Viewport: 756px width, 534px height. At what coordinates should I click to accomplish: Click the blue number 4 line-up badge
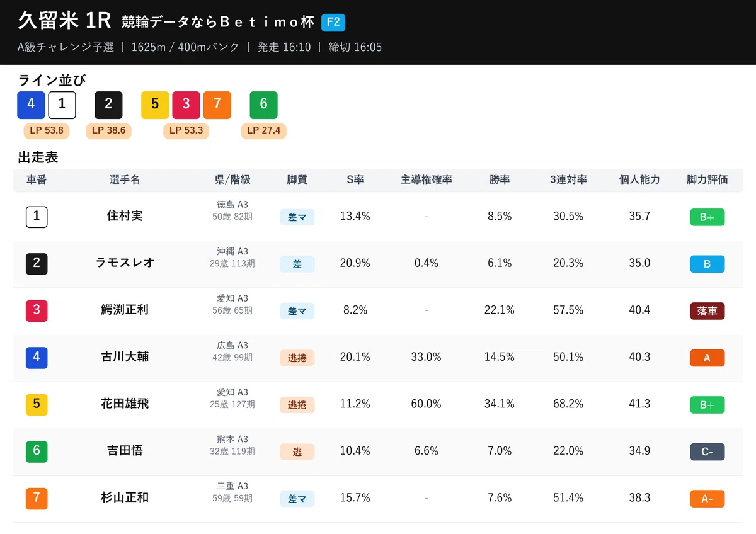click(31, 105)
